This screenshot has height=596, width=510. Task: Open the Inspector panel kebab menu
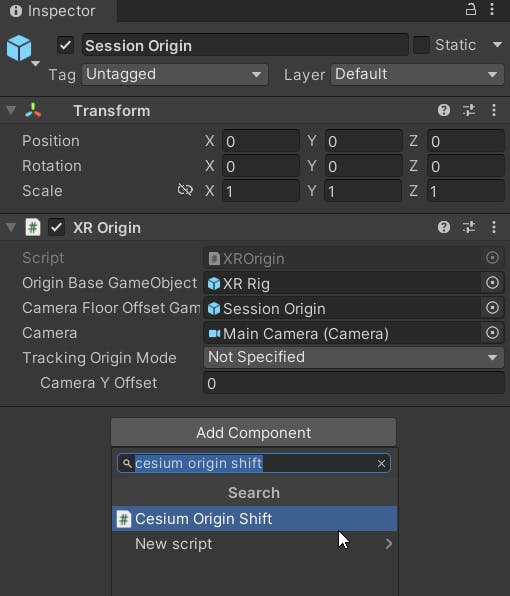tap(492, 9)
